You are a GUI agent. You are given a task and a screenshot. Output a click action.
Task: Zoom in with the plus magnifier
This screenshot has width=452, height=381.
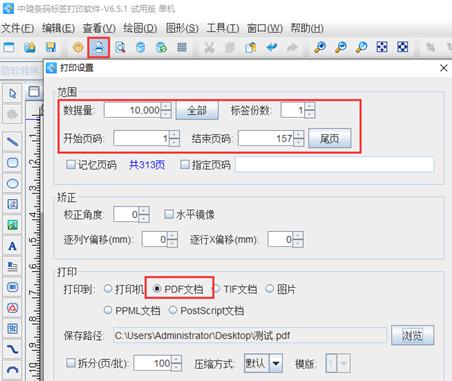(320, 47)
